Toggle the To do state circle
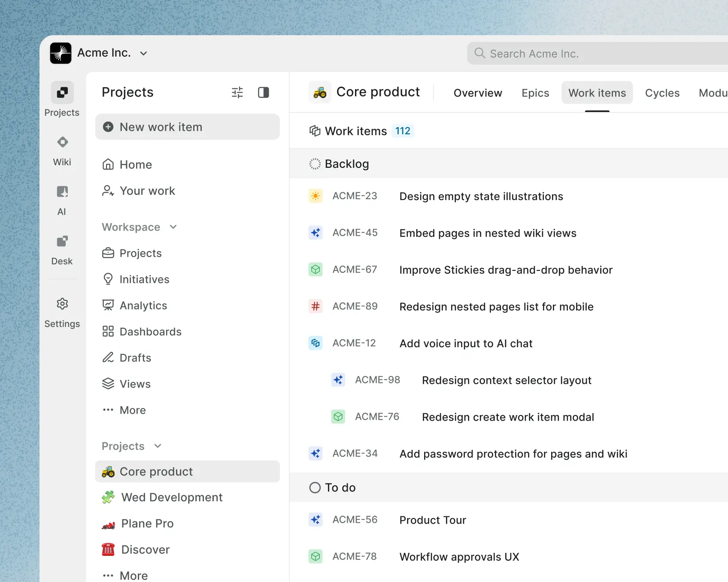The height and width of the screenshot is (582, 728). pos(315,488)
